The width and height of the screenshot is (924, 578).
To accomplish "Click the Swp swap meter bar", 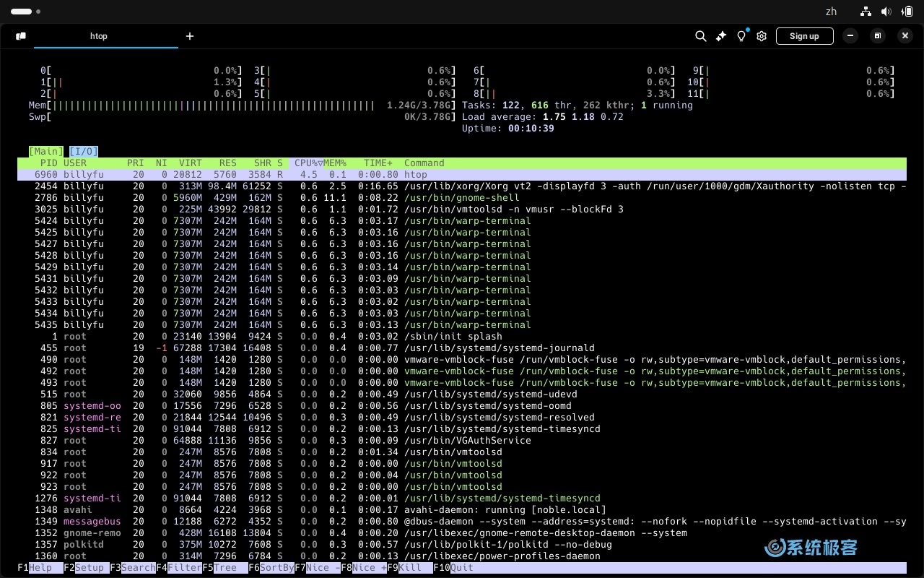I will [243, 117].
